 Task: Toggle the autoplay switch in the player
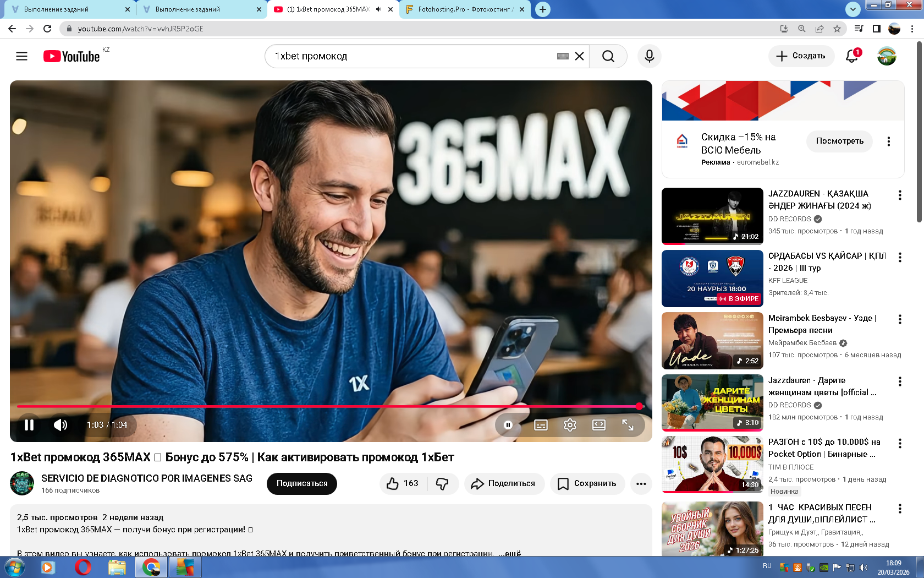[x=508, y=425]
